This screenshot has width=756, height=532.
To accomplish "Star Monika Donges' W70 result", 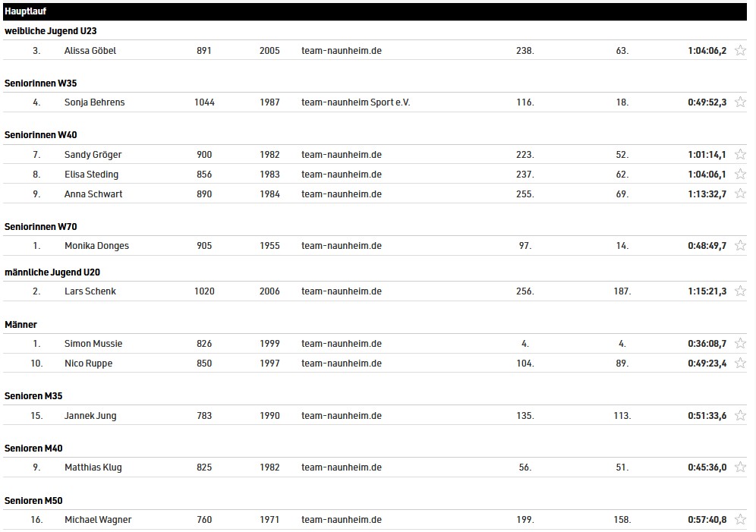I will click(x=740, y=245).
